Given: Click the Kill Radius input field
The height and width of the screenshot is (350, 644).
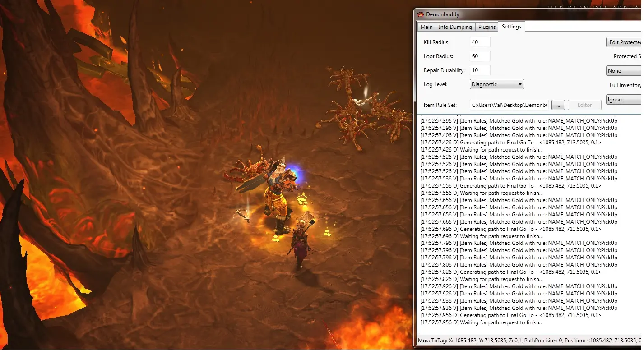Looking at the screenshot, I should click(480, 42).
